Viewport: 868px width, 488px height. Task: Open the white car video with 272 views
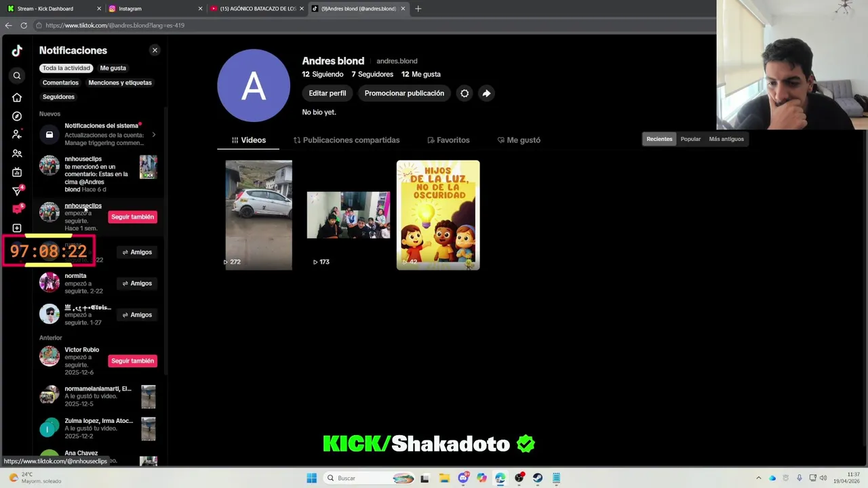258,215
